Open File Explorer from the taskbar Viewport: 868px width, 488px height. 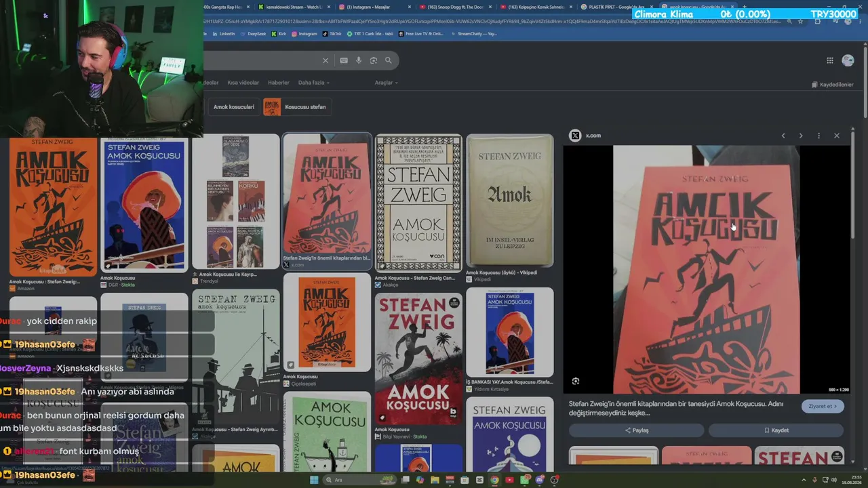435,480
